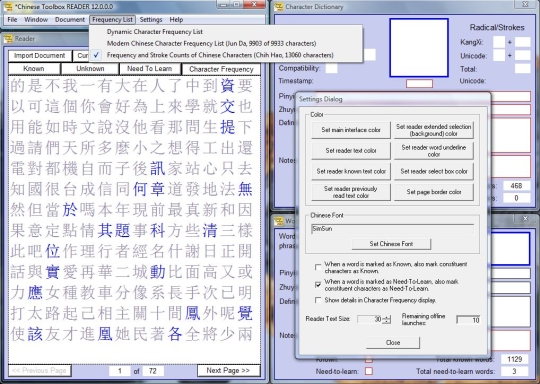Click the Previous Page button in Reader
Viewport: 540px width, 384px height.
pos(39,371)
